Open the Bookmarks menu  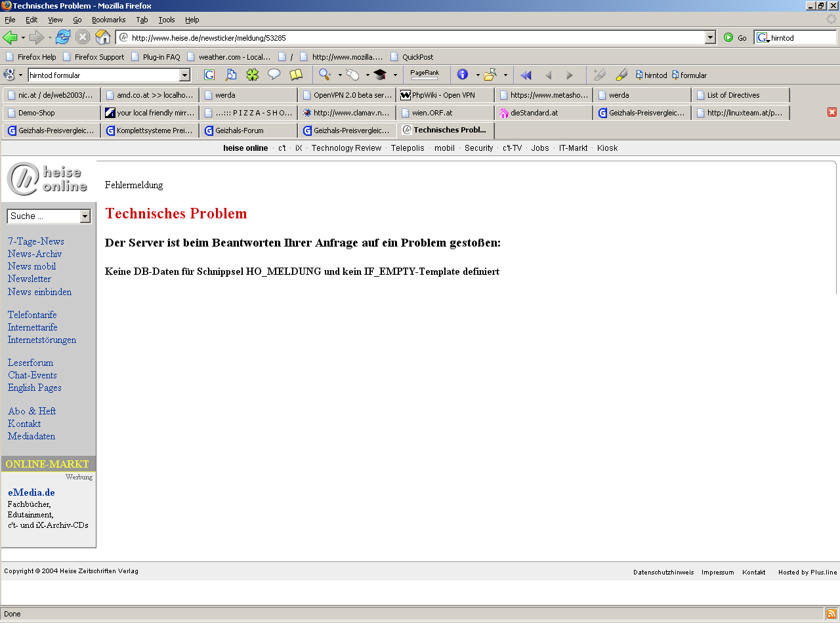pos(108,20)
